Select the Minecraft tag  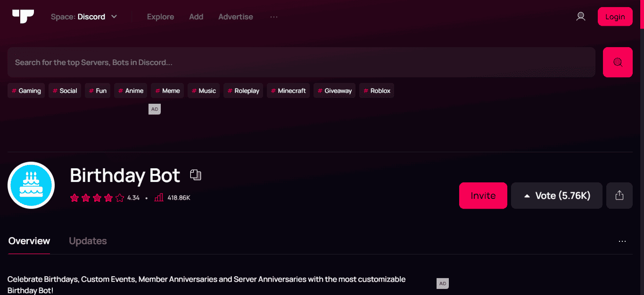[x=288, y=90]
